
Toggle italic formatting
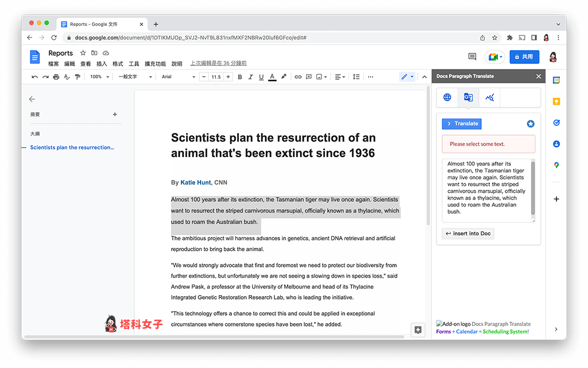250,77
